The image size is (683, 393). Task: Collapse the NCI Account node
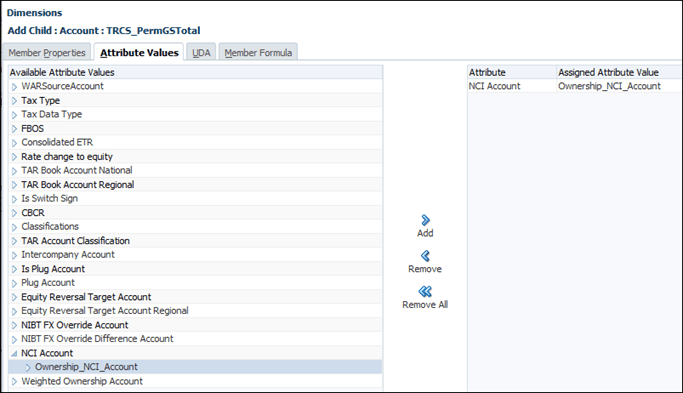[x=14, y=353]
